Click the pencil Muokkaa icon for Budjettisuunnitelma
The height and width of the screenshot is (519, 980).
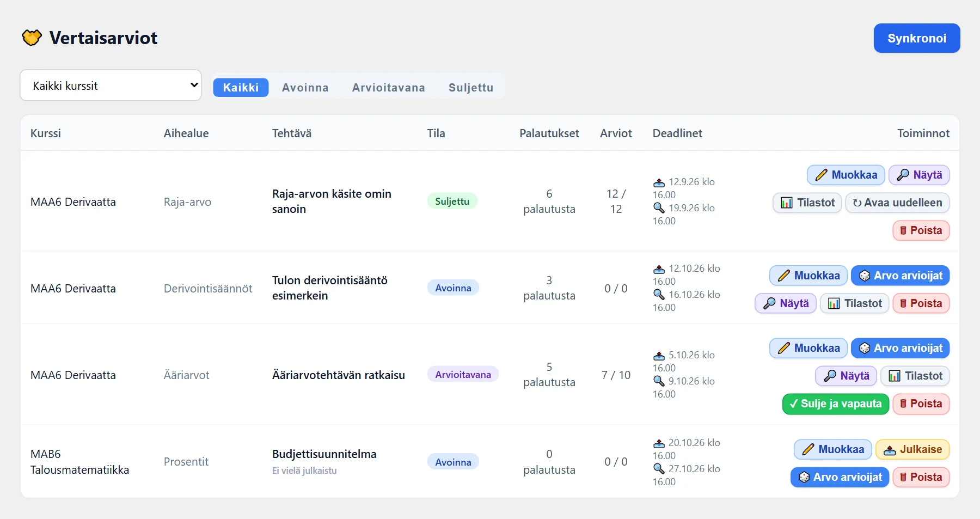tap(808, 449)
